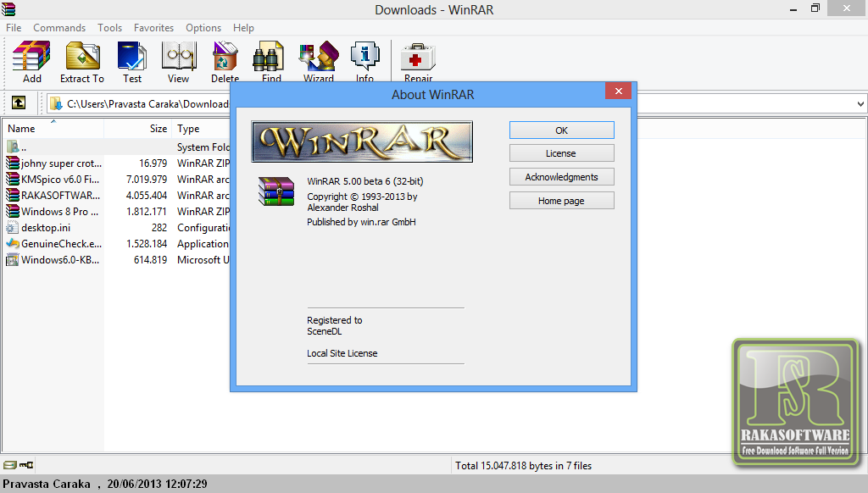868x493 pixels.
Task: Click the size value 282
Action: pyautogui.click(x=159, y=227)
